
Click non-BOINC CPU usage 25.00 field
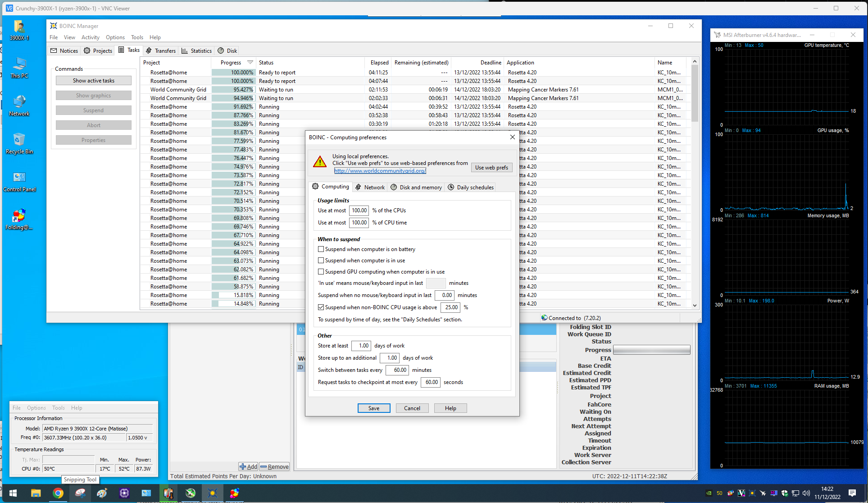point(450,307)
